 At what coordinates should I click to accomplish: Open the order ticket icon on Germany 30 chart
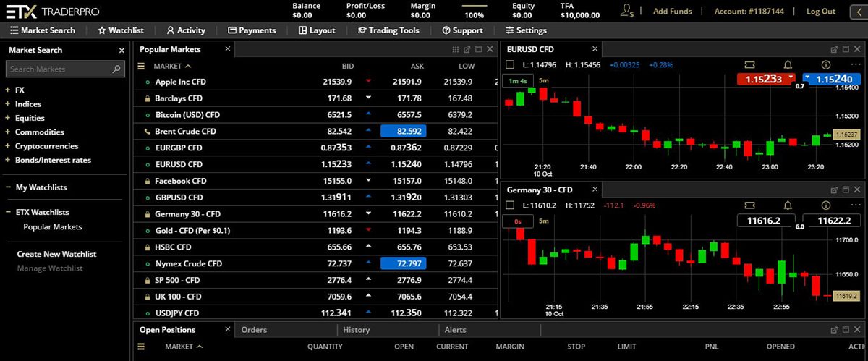pos(749,205)
